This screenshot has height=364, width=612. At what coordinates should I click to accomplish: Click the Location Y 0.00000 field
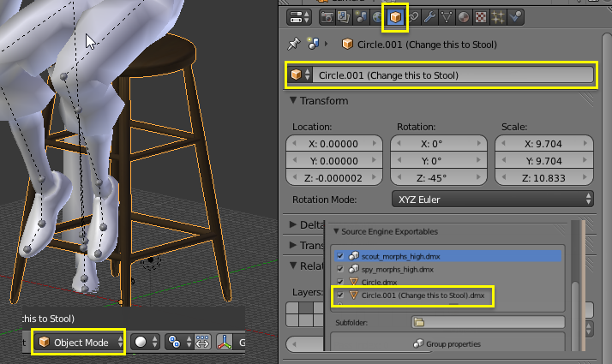333,161
